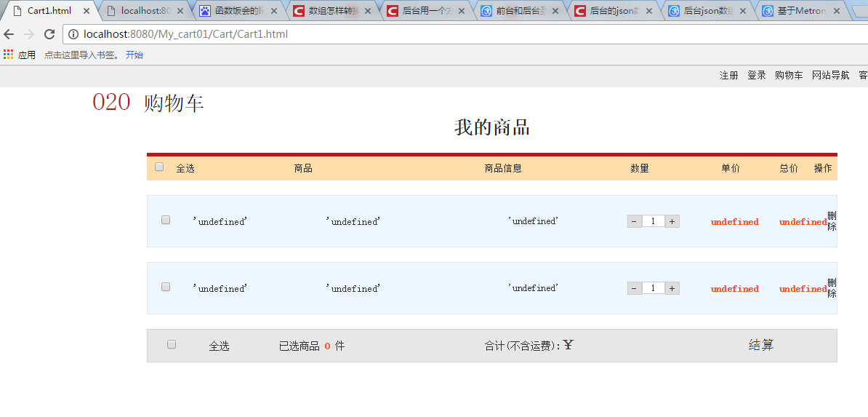
Task: Close the 函数饭会的 tab
Action: coord(275,10)
